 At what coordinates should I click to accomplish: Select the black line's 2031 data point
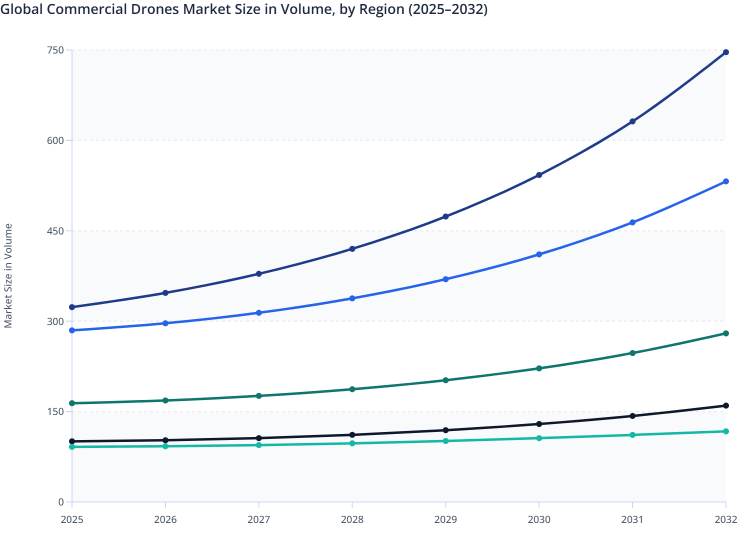click(632, 416)
